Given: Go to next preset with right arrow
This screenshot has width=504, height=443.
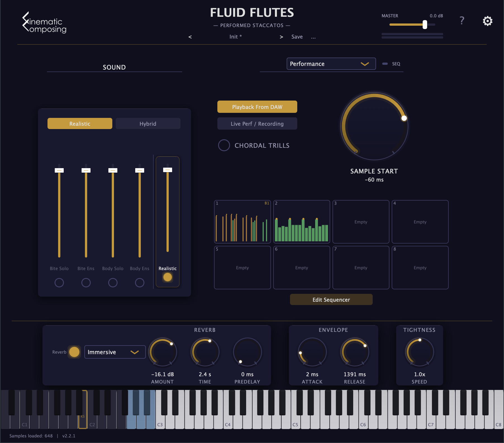Looking at the screenshot, I should [x=281, y=37].
